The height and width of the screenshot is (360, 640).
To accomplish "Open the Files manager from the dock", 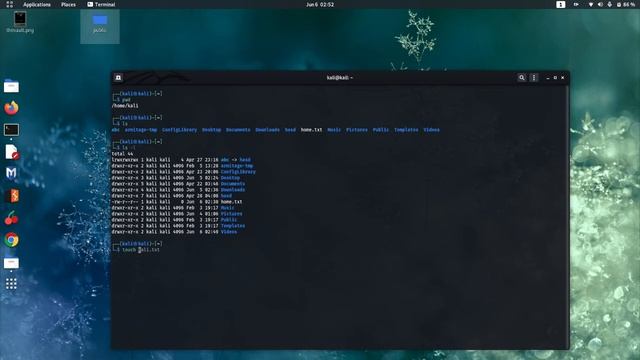I will (x=11, y=86).
